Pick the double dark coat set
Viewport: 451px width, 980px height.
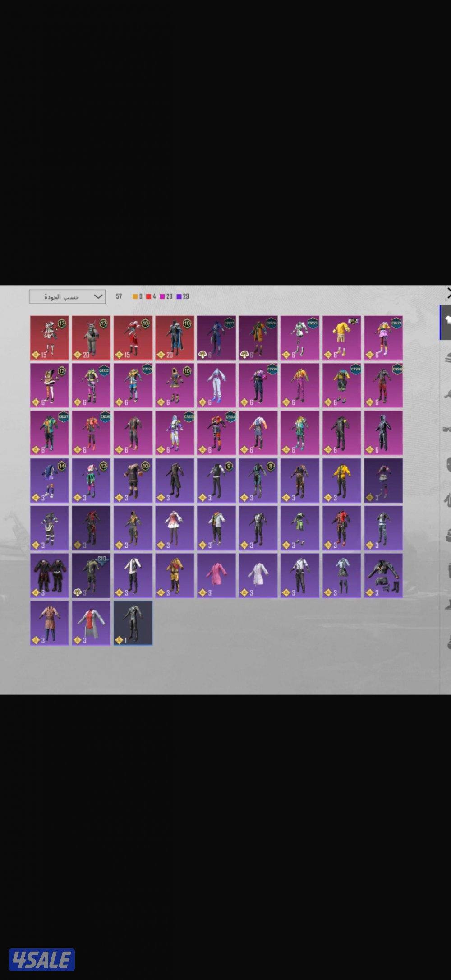pyautogui.click(x=50, y=576)
